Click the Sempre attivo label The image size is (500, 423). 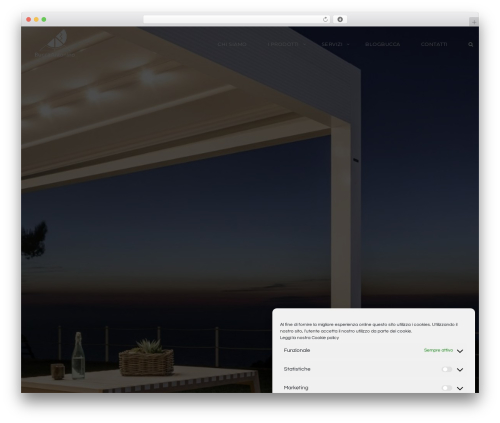[438, 350]
